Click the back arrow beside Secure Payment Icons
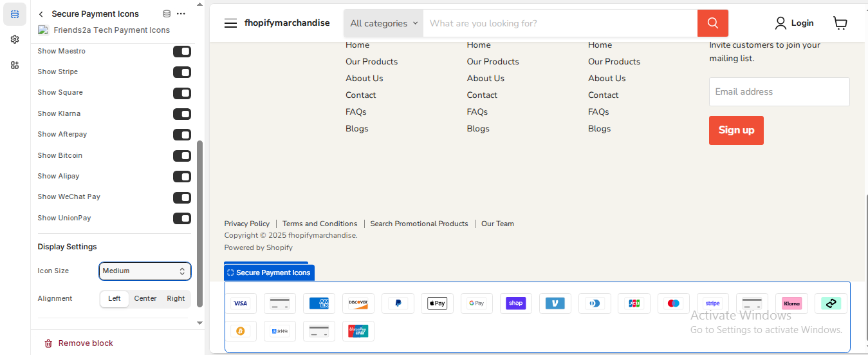This screenshot has width=868, height=355. (x=41, y=14)
